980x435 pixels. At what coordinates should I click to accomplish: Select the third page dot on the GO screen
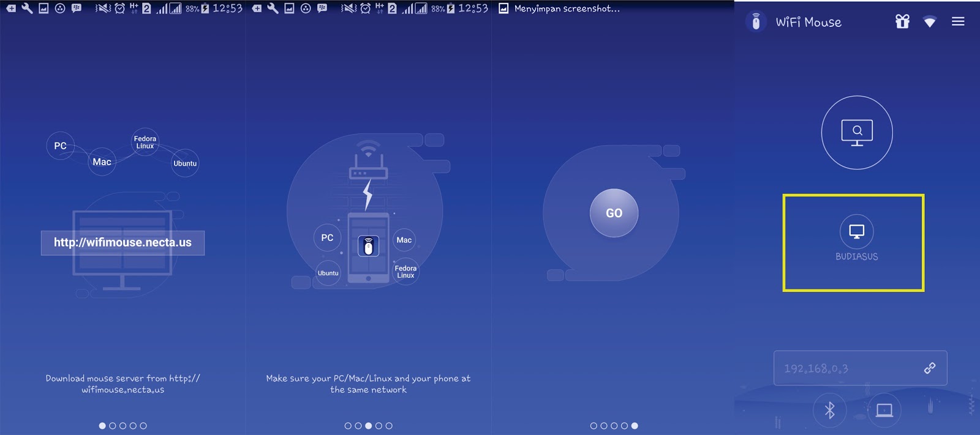(x=614, y=426)
